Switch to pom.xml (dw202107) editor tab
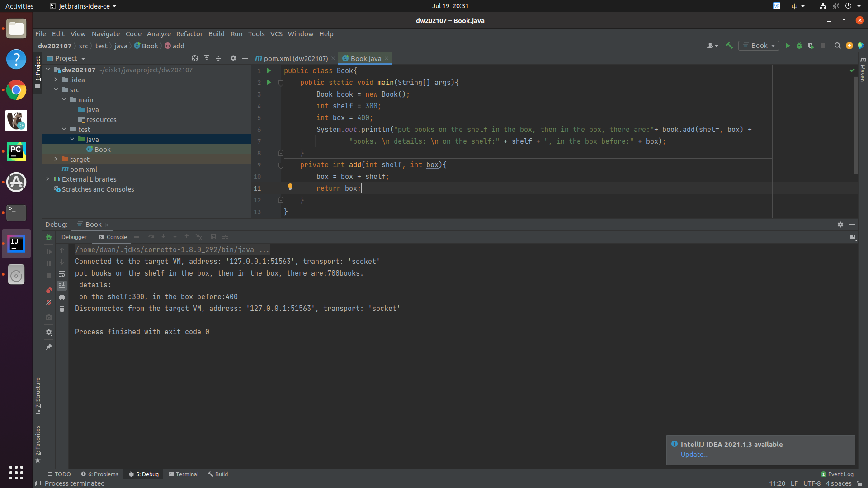 pyautogui.click(x=295, y=58)
